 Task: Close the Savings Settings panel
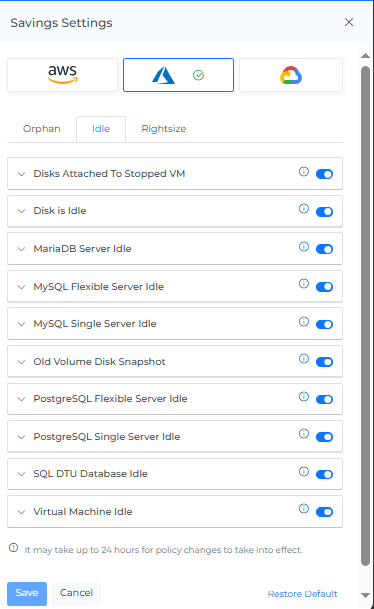click(349, 22)
